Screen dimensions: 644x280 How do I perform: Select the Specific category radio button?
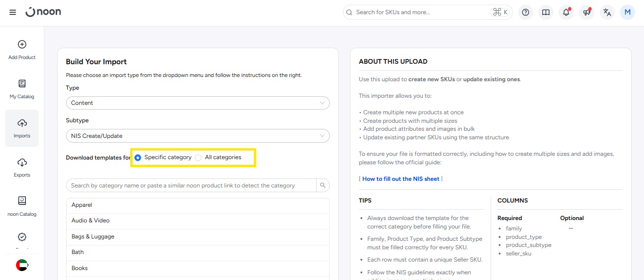point(138,158)
